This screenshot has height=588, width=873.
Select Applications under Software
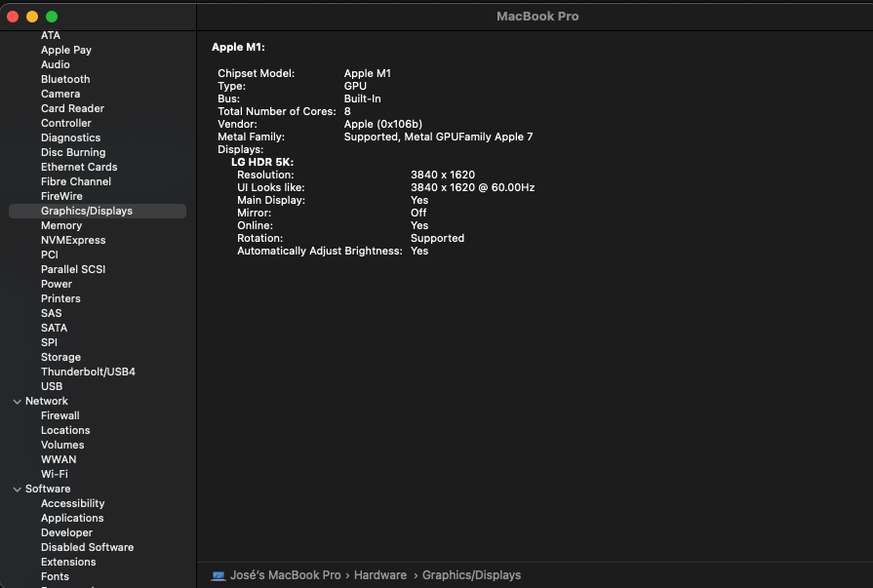[72, 518]
